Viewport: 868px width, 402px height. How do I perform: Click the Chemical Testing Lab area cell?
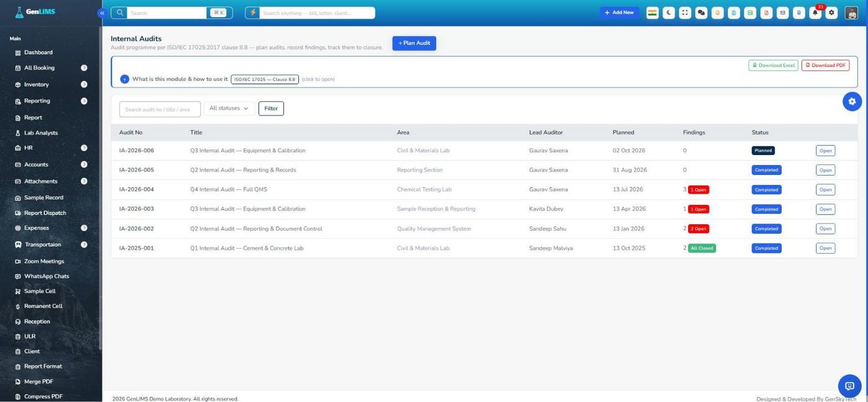[425, 190]
